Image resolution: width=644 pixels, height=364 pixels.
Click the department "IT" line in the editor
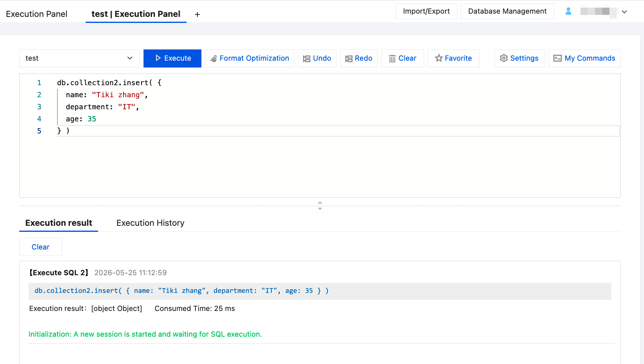click(103, 107)
